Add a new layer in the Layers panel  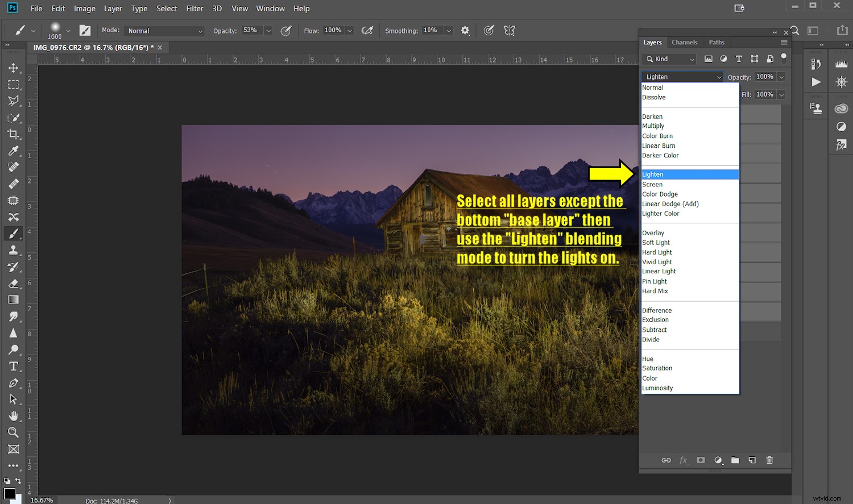[x=752, y=460]
